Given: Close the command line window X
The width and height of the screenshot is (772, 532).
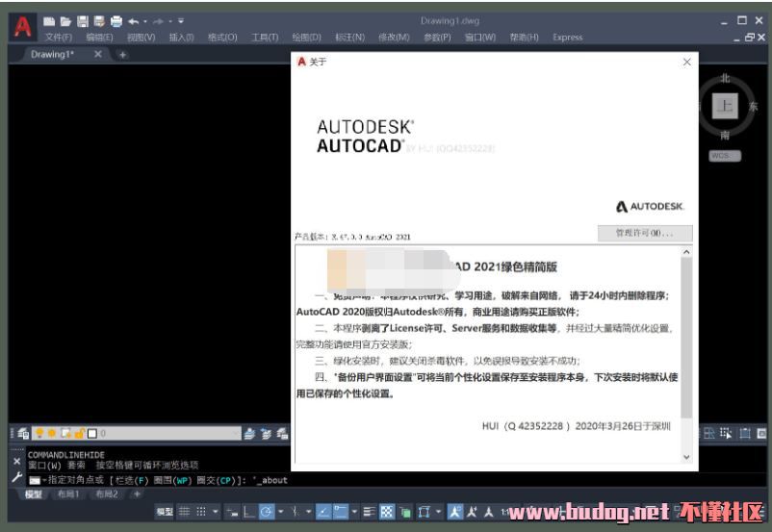Looking at the screenshot, I should pos(16,461).
